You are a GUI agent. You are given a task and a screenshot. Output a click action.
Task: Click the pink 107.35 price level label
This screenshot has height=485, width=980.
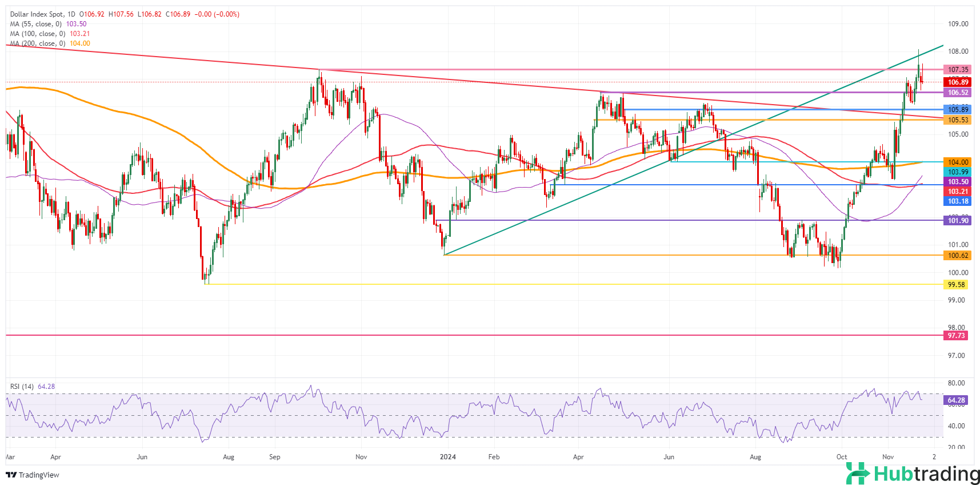pyautogui.click(x=958, y=70)
